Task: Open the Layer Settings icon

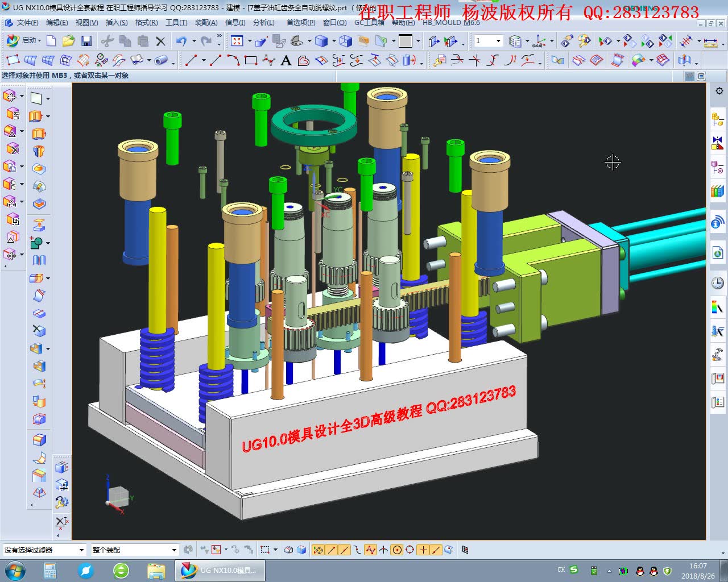Action: 515,41
